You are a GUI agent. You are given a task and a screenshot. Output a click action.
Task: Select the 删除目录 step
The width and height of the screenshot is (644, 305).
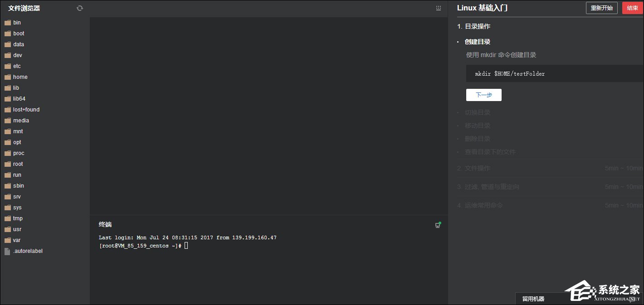(x=478, y=139)
